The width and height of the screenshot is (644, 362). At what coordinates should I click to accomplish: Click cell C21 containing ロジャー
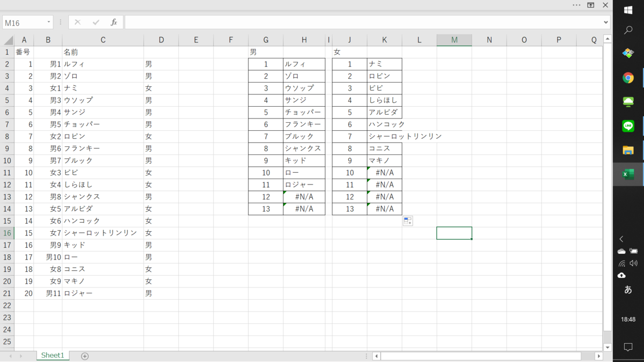click(103, 293)
